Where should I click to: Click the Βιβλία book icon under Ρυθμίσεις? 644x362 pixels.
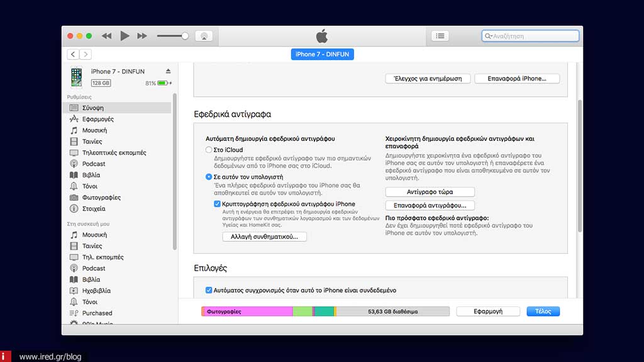tap(74, 175)
